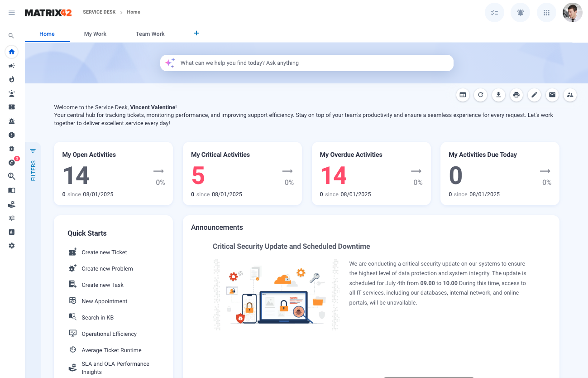Viewport: 588px width, 378px height.
Task: Click the Home breadcrumb
Action: coord(134,12)
